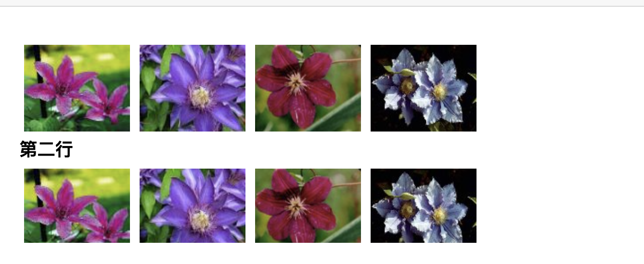This screenshot has width=644, height=264.
Task: Click the smaller pink flower in top-row first image
Action: click(x=107, y=103)
